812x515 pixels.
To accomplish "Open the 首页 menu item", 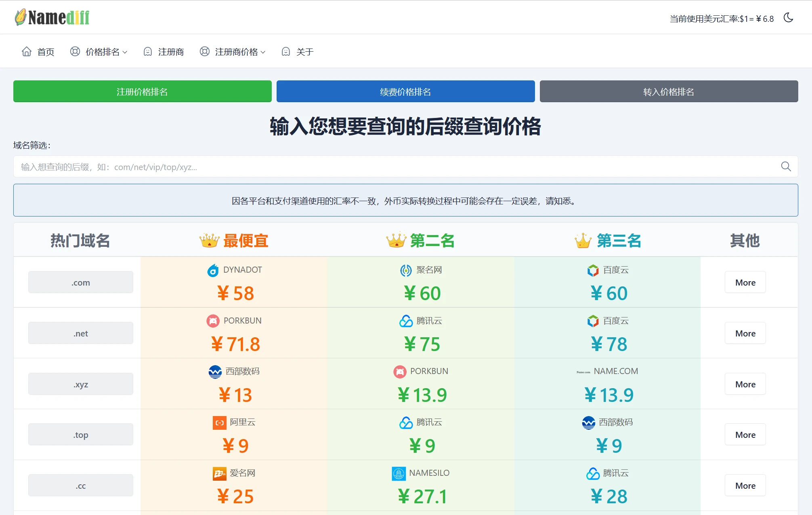I will tap(46, 52).
